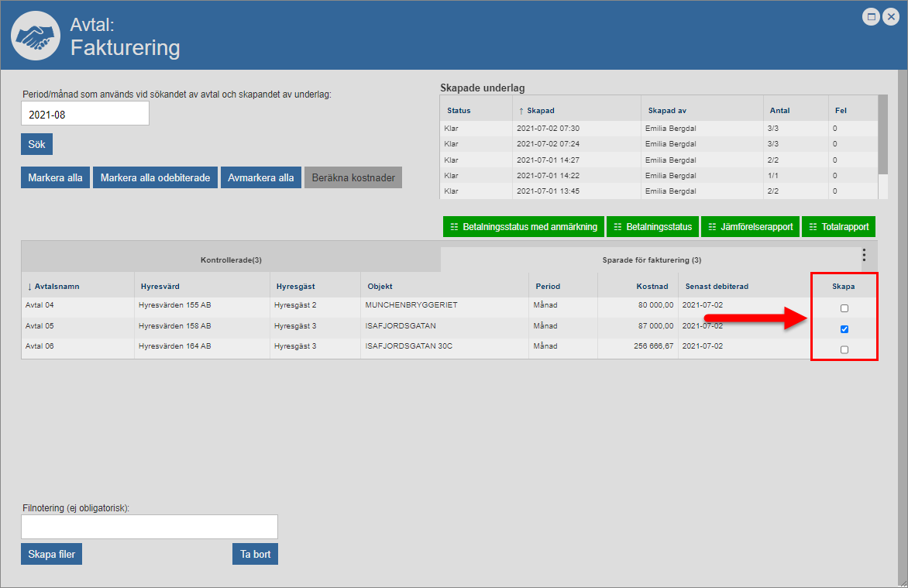Image resolution: width=908 pixels, height=588 pixels.
Task: Focus the Filnotering text field
Action: (150, 527)
